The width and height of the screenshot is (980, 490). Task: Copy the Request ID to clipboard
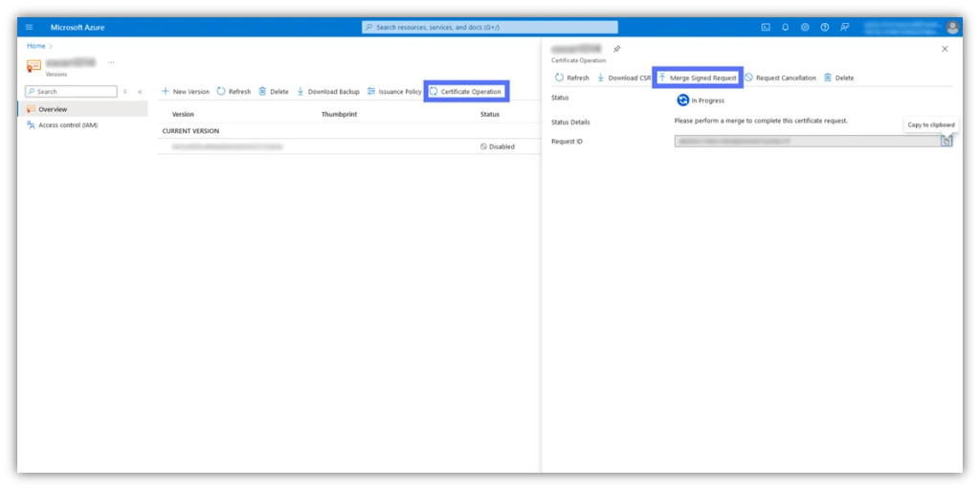[946, 141]
